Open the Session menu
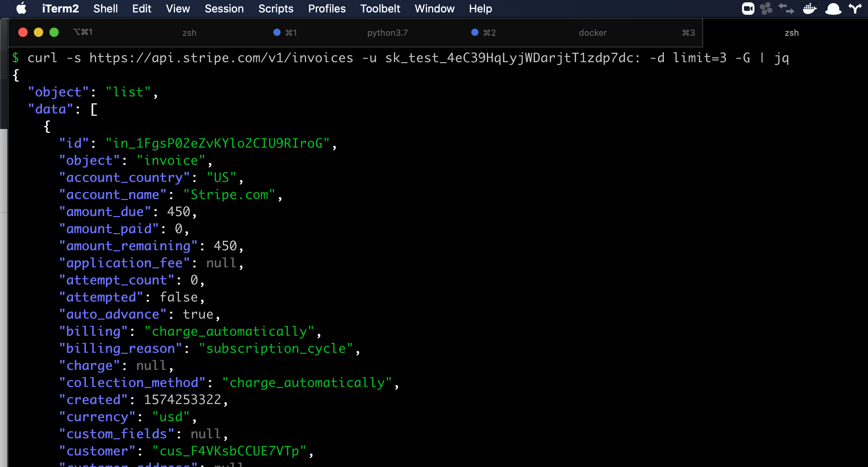This screenshot has width=868, height=467. (x=224, y=9)
